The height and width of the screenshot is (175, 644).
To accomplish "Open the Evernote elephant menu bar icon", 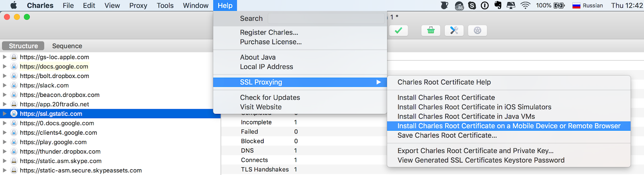I will (x=498, y=5).
